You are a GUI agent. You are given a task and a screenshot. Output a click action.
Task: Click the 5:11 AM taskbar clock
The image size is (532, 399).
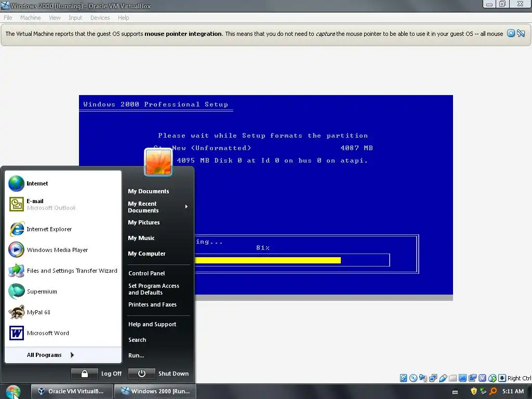point(513,391)
